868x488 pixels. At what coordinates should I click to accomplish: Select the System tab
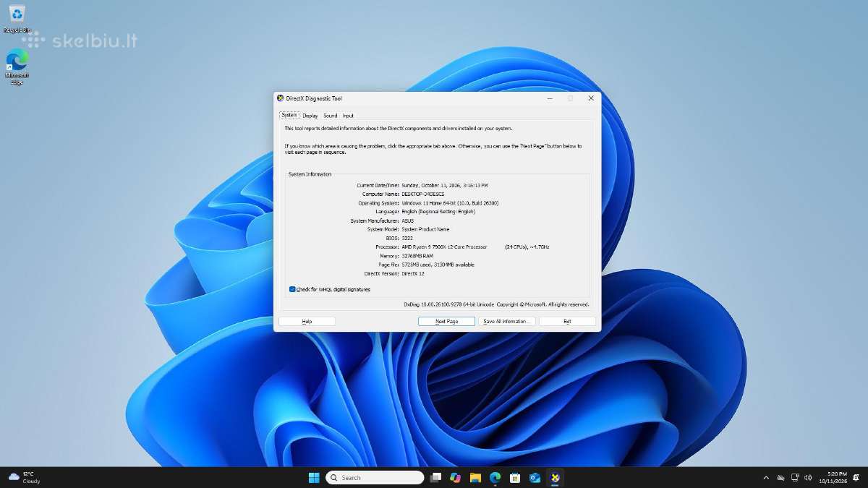click(x=289, y=115)
